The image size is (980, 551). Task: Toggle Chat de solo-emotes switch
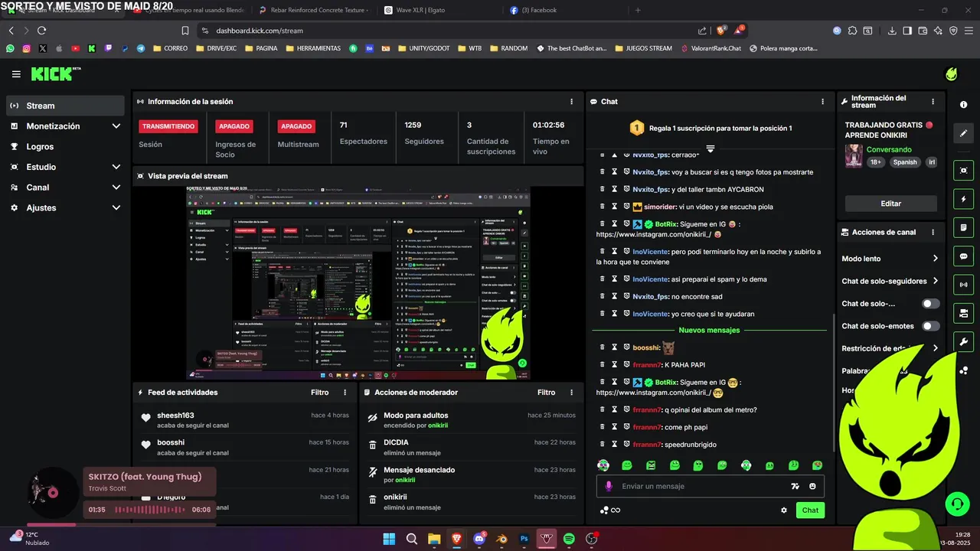coord(930,326)
